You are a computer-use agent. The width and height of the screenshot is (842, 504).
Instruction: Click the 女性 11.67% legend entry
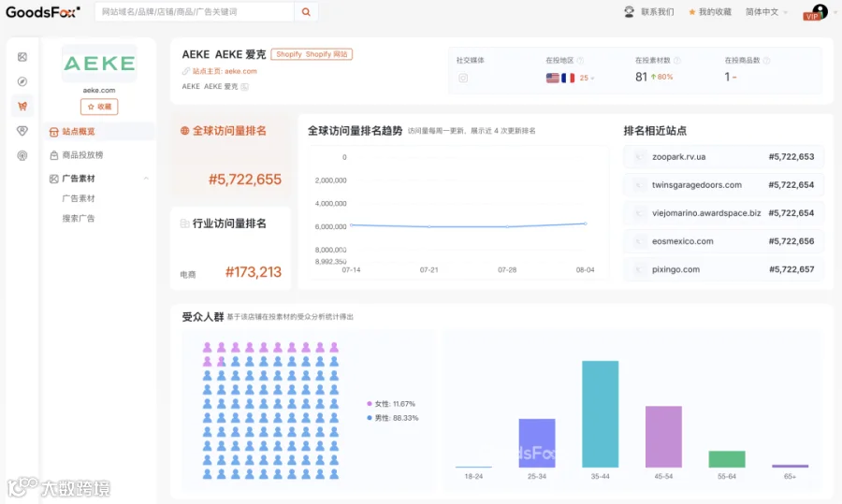[391, 404]
